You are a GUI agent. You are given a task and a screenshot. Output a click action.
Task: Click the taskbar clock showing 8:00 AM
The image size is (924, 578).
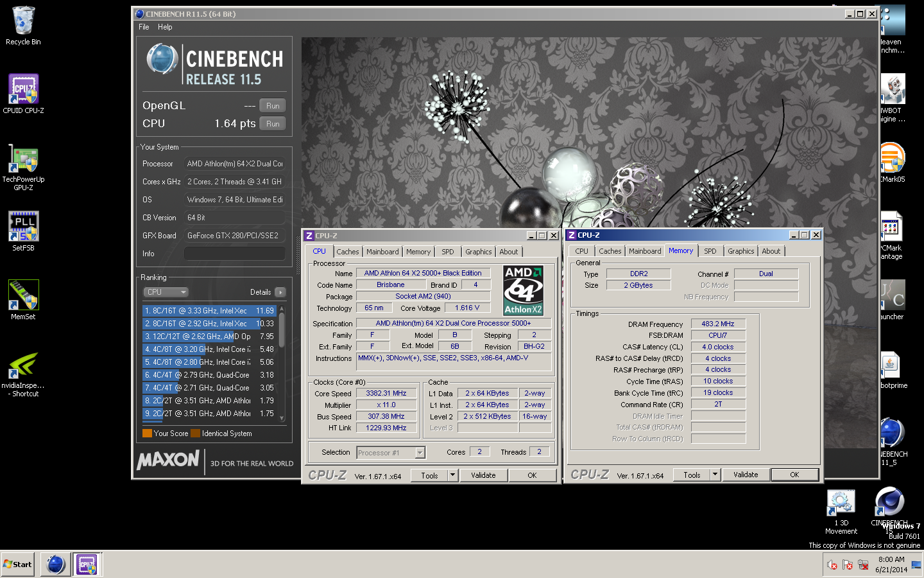[891, 565]
